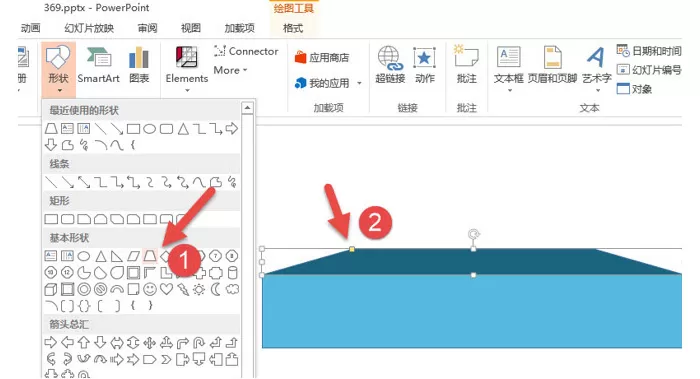Open the 应用商店 add-in store

(x=322, y=58)
